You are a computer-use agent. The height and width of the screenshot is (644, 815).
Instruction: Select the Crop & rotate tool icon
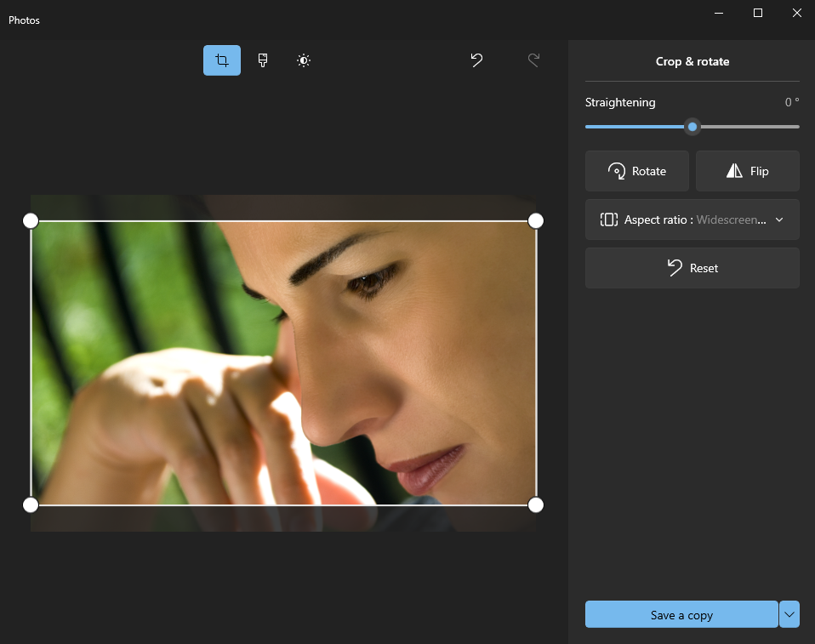coord(222,60)
